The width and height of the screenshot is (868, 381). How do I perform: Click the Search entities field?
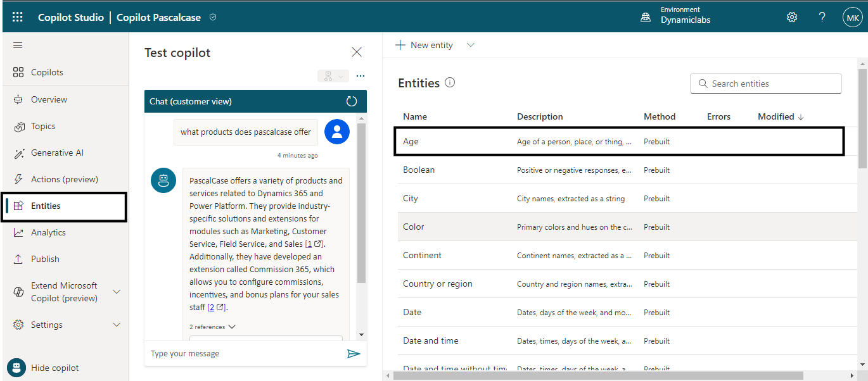pyautogui.click(x=765, y=84)
